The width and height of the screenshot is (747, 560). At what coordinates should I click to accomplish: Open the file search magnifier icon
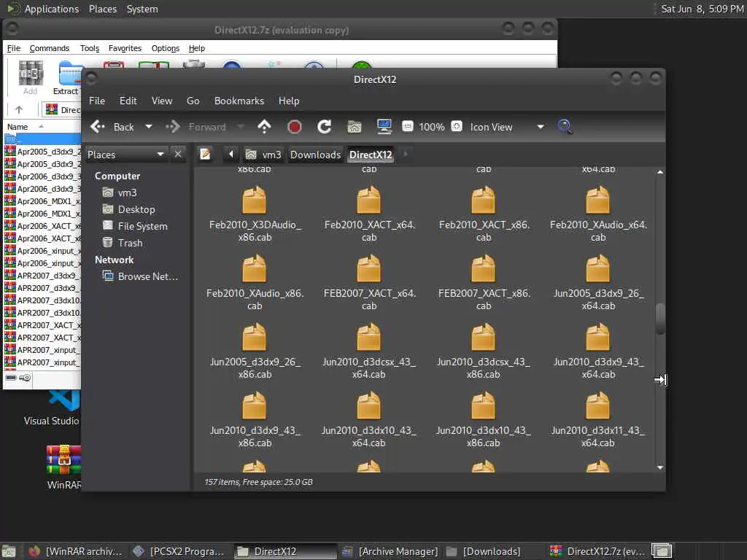(x=565, y=127)
